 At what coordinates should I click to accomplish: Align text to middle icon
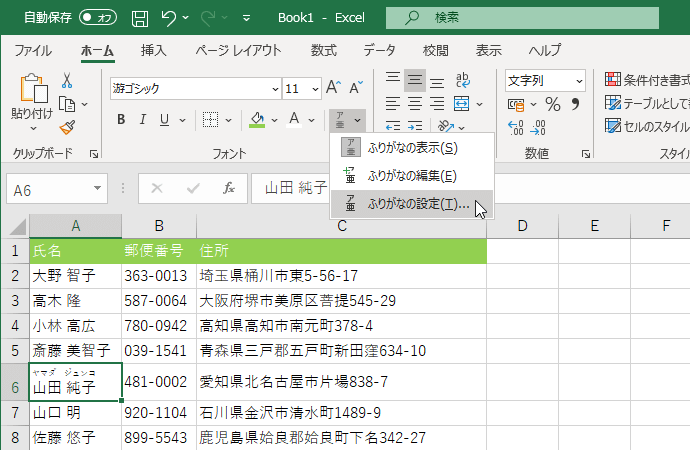pos(415,80)
